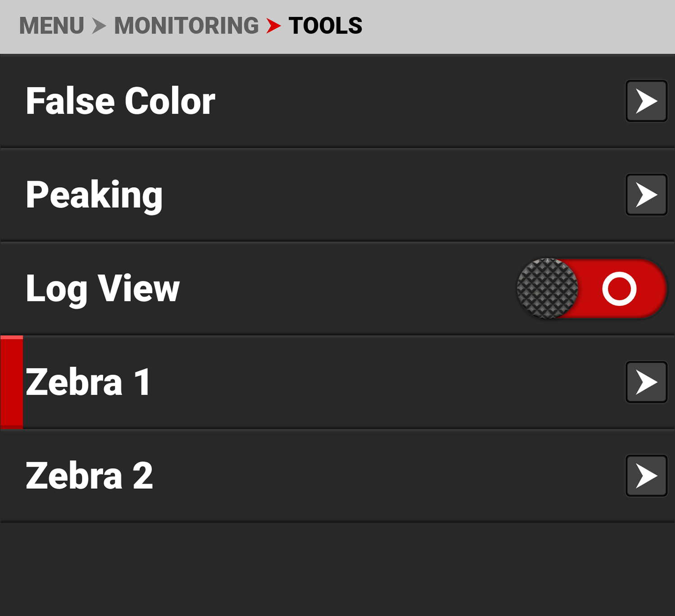The width and height of the screenshot is (675, 616).
Task: Select the Zebra 1 label
Action: coord(88,382)
